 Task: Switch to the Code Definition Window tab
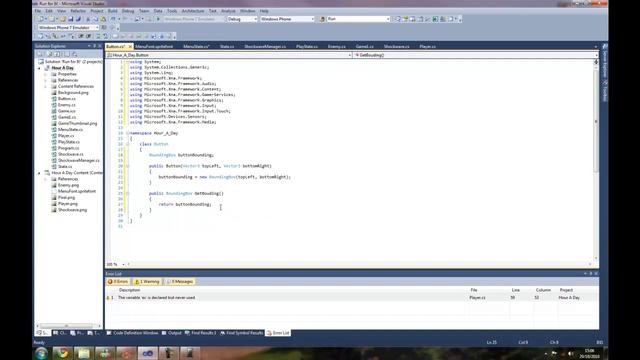click(x=133, y=333)
